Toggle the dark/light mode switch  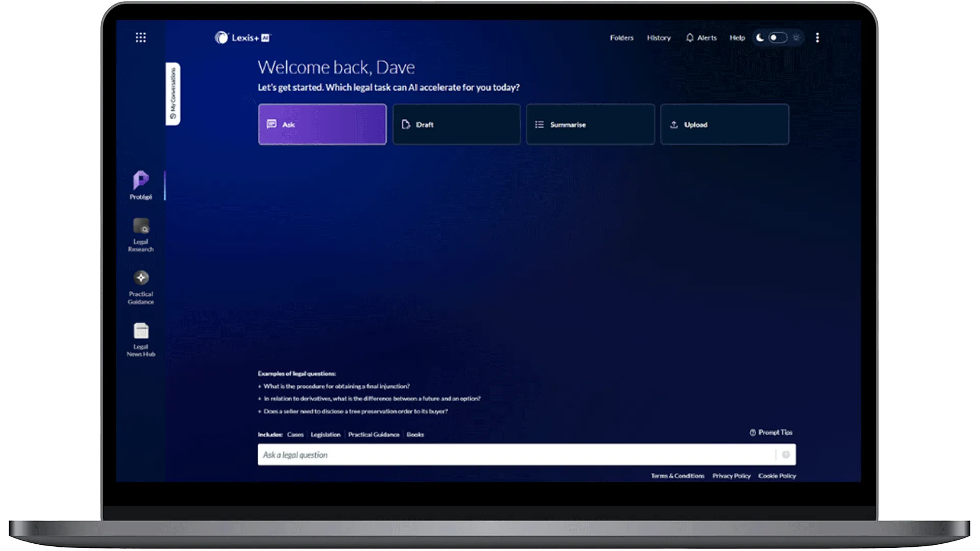(x=777, y=38)
